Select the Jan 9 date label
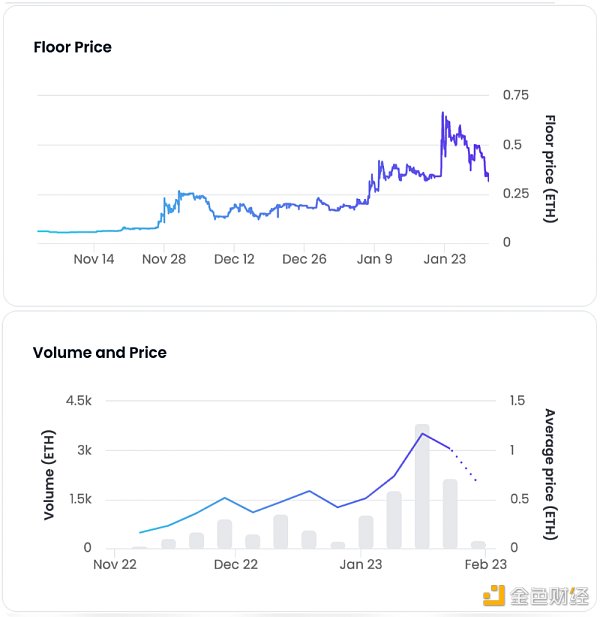The image size is (600, 617). [x=375, y=259]
